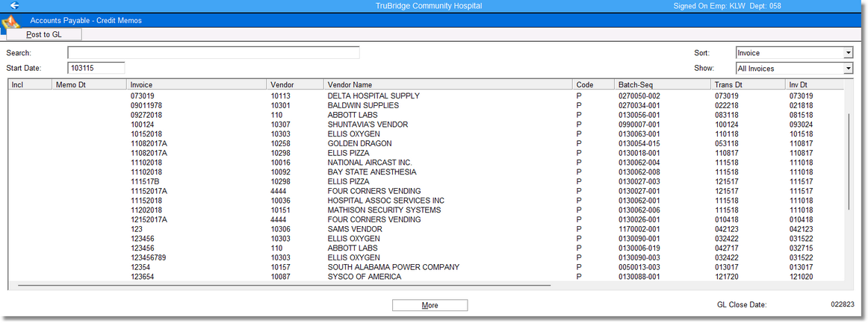Select invoice 10152018 row
This screenshot has height=323, width=868.
pyautogui.click(x=427, y=134)
